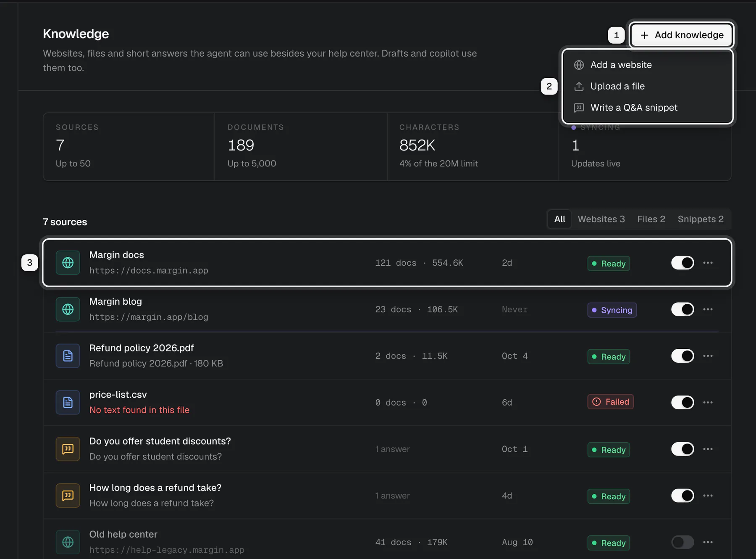This screenshot has width=756, height=559.
Task: Click the Documents 189 stat card
Action: [x=301, y=147]
